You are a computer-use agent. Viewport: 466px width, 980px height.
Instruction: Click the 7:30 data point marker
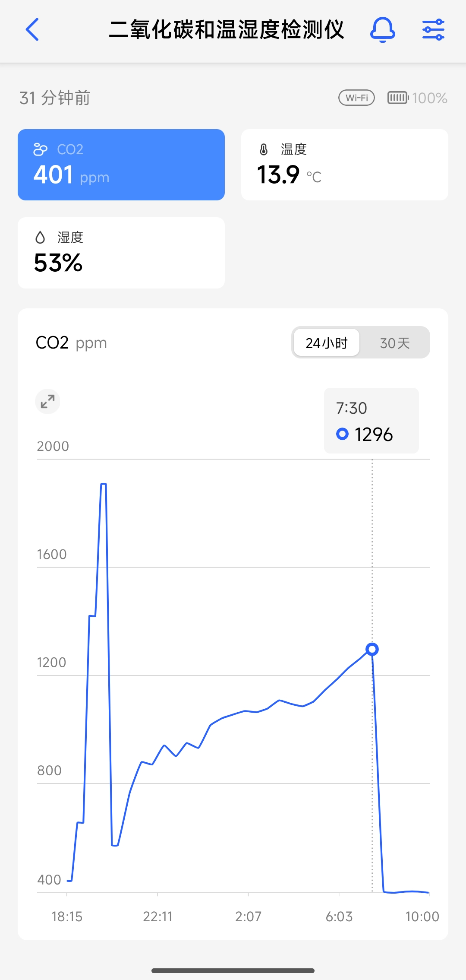click(x=372, y=649)
